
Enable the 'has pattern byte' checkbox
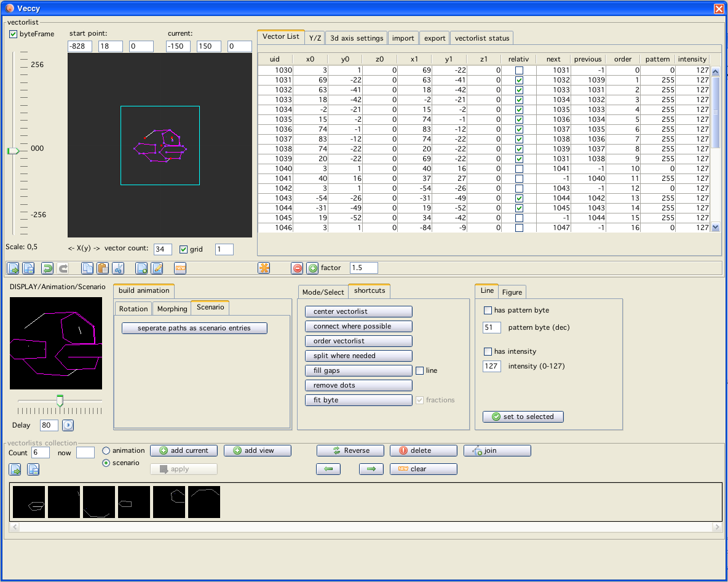[x=488, y=310]
